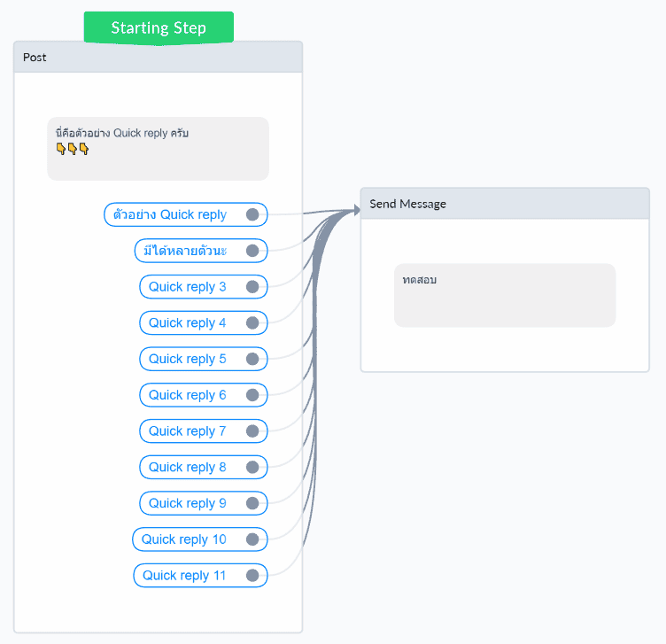Click connector dot on ตัวอย่าง Quick reply
The height and width of the screenshot is (644, 666).
(252, 214)
